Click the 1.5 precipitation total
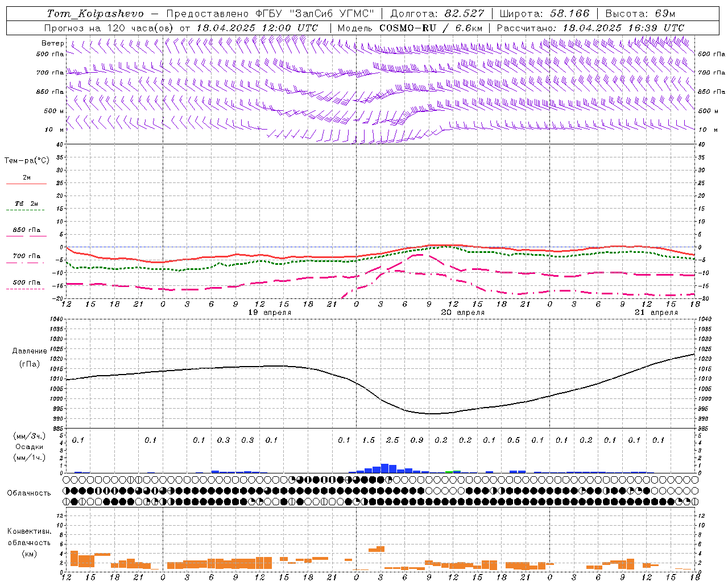The height and width of the screenshot is (582, 728). pyautogui.click(x=369, y=440)
